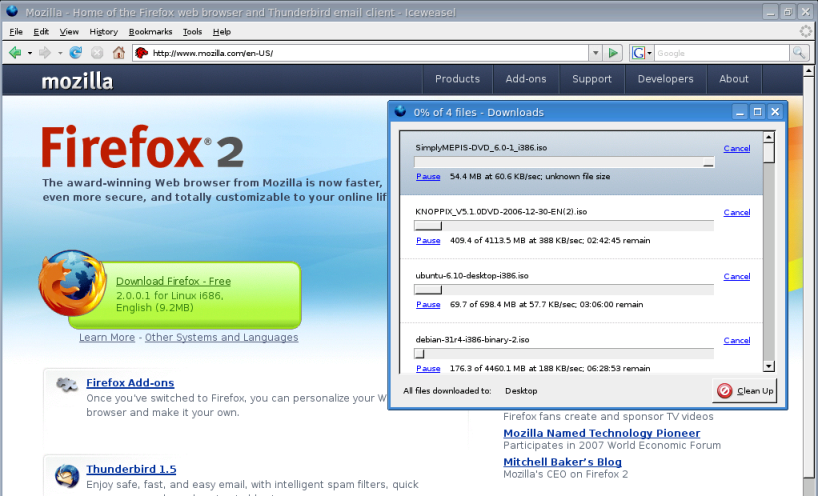The width and height of the screenshot is (818, 496).
Task: Expand the address bar URL history dropdown
Action: pyautogui.click(x=595, y=53)
